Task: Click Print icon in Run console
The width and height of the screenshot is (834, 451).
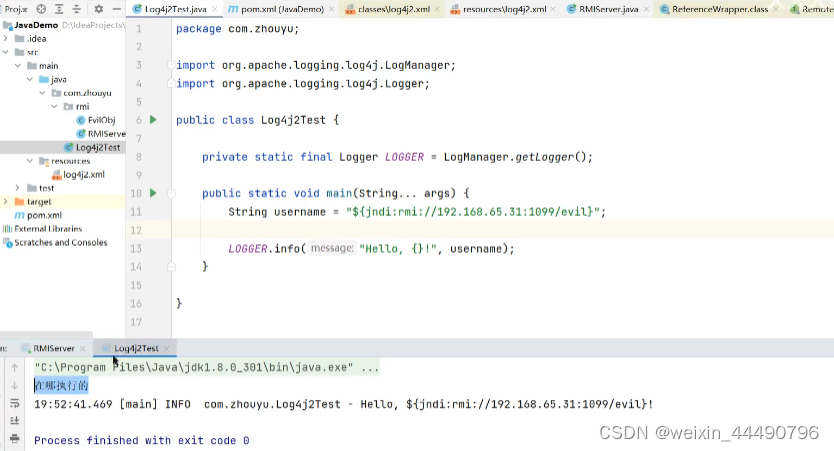Action: tap(14, 438)
